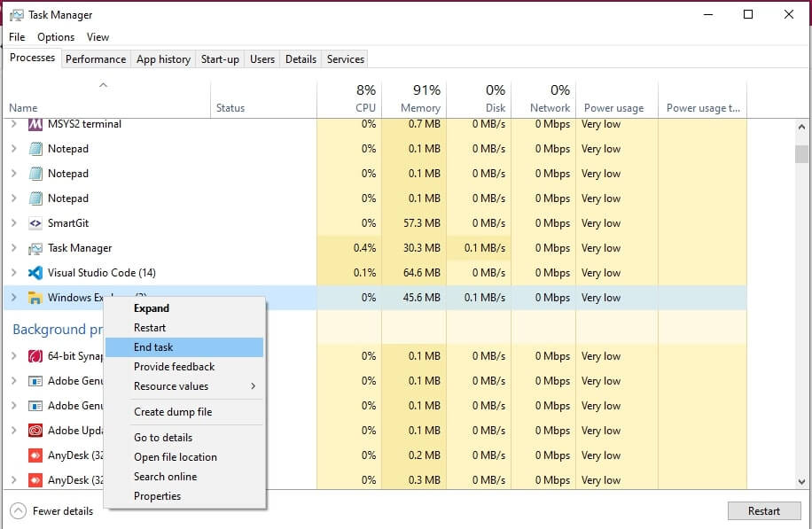Open Properties from the context menu
This screenshot has width=812, height=529.
[x=184, y=496]
